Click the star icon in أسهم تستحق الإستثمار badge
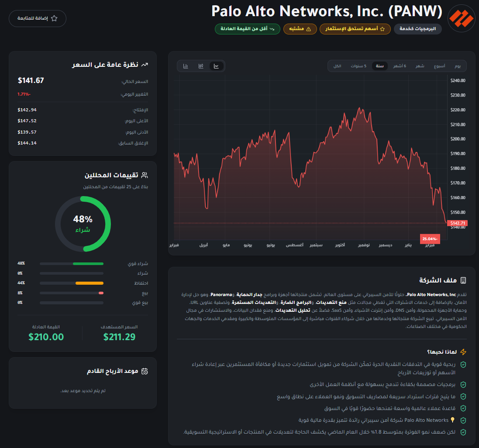Screen dimensions: 479x448 (x=382, y=29)
